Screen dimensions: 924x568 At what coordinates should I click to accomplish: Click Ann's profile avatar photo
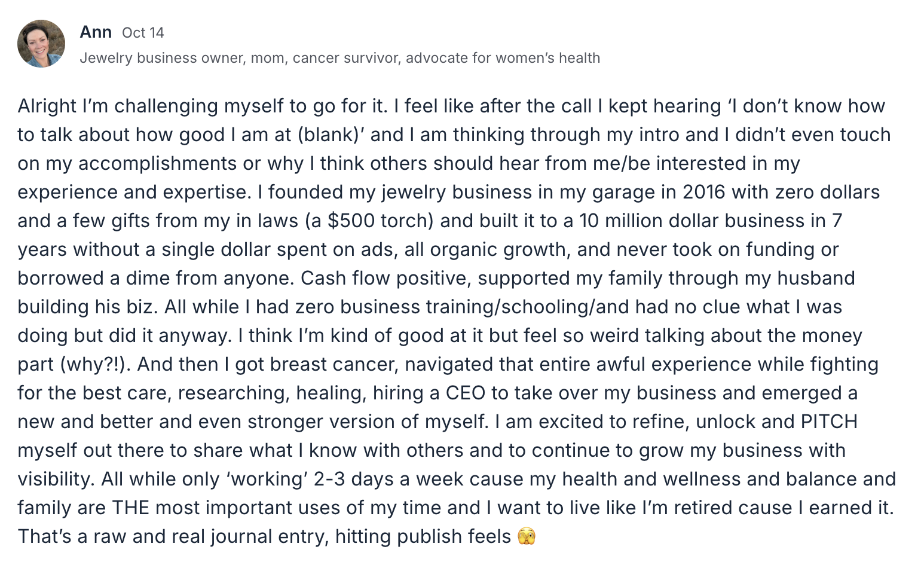click(41, 44)
